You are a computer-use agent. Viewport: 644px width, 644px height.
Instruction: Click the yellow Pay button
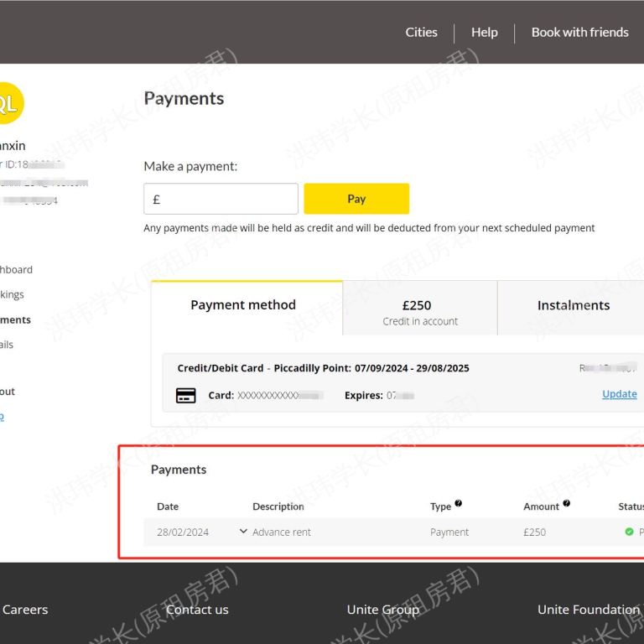click(x=356, y=199)
